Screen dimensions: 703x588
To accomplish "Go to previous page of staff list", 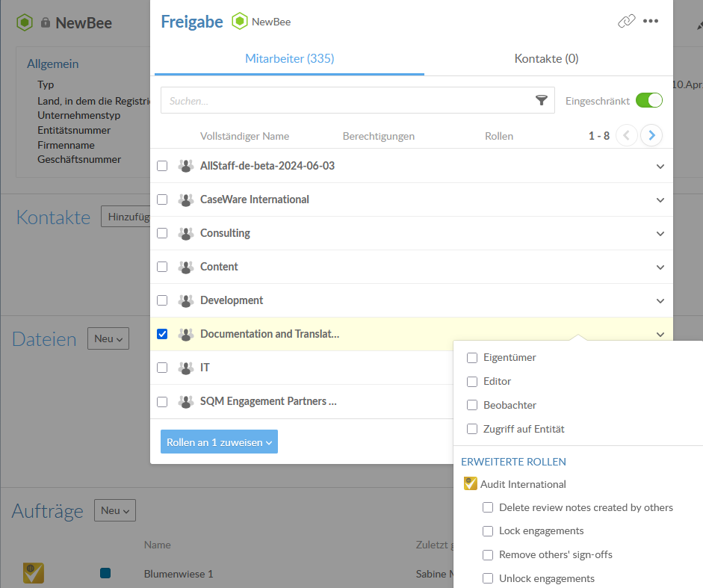I will click(627, 135).
